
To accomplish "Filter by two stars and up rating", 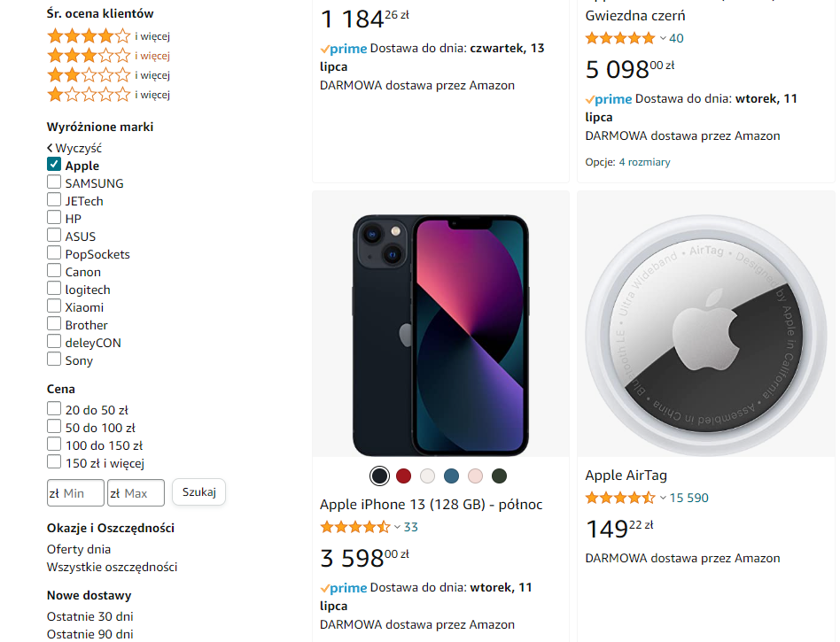I will click(89, 75).
